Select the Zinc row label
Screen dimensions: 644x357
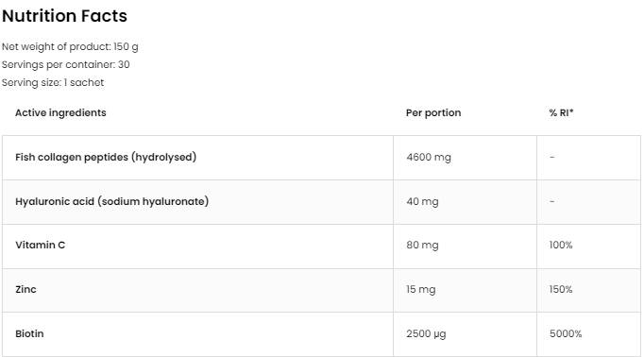(25, 290)
